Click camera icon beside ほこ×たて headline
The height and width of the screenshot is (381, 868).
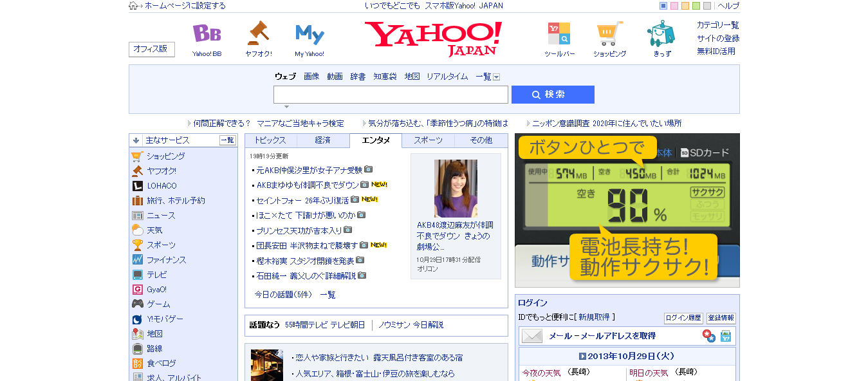click(361, 215)
